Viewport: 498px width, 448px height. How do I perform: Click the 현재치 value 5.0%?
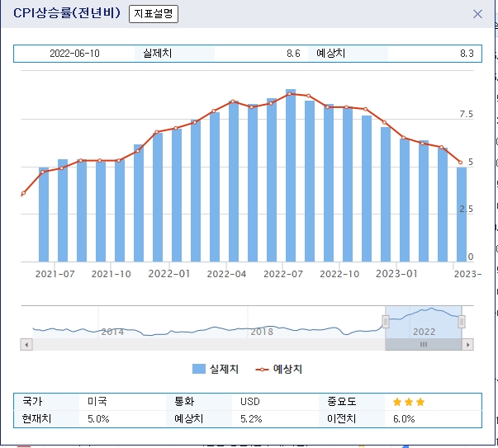98,419
